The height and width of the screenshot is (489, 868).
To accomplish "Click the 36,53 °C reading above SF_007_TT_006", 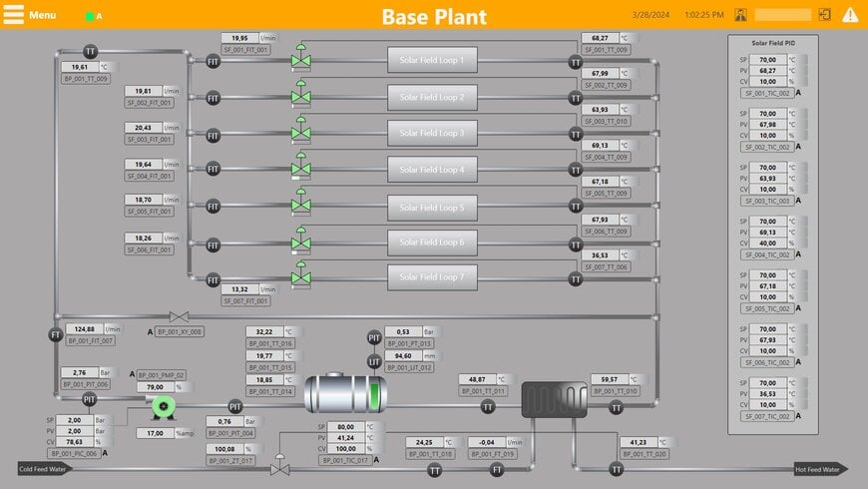I will point(600,255).
